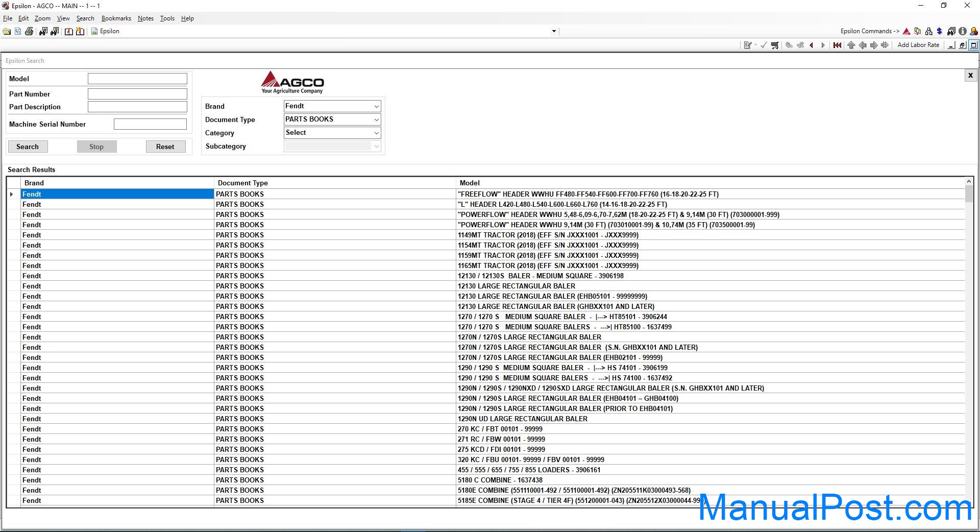Select the 455 / 555 / 655 LOADERS row
Screen dimensions: 980x532
pos(485,470)
